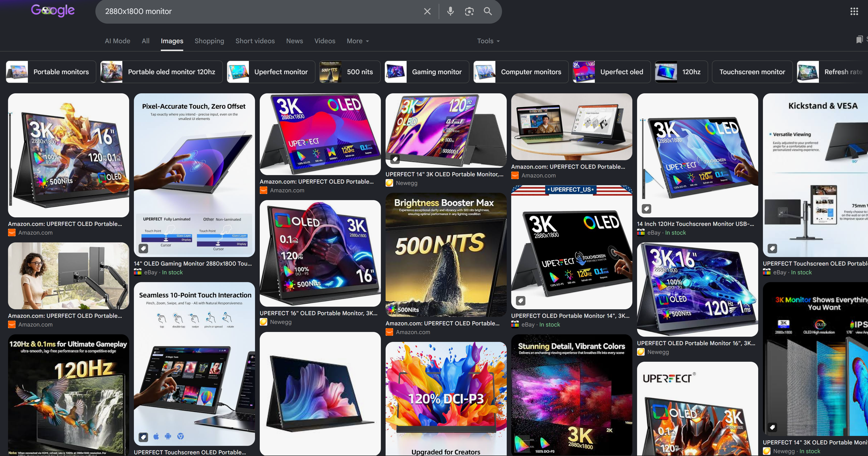Click Newegg favicon under 'UPERFECT OLED Portable Monitor 16"'
This screenshot has width=868, height=456.
(x=641, y=352)
